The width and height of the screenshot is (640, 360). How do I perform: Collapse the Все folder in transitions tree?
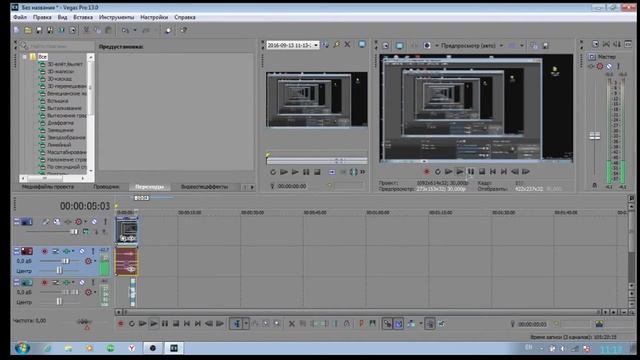[x=24, y=57]
